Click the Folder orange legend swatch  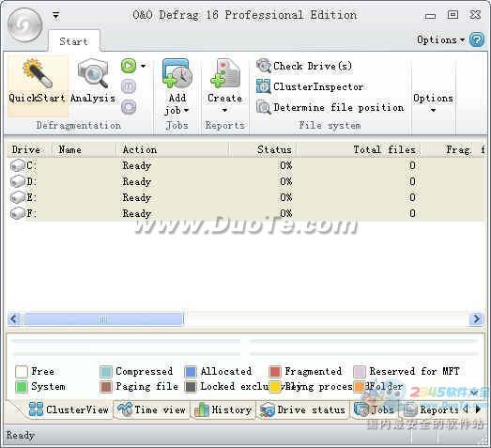tap(360, 387)
